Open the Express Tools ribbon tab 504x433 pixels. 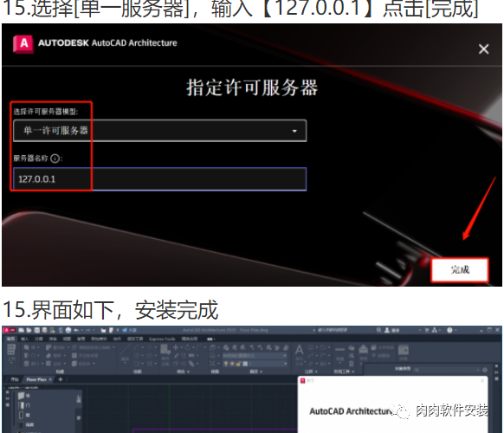[x=162, y=339]
